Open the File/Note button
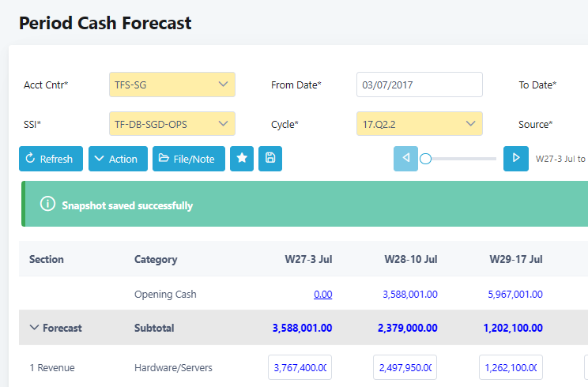 click(x=189, y=159)
